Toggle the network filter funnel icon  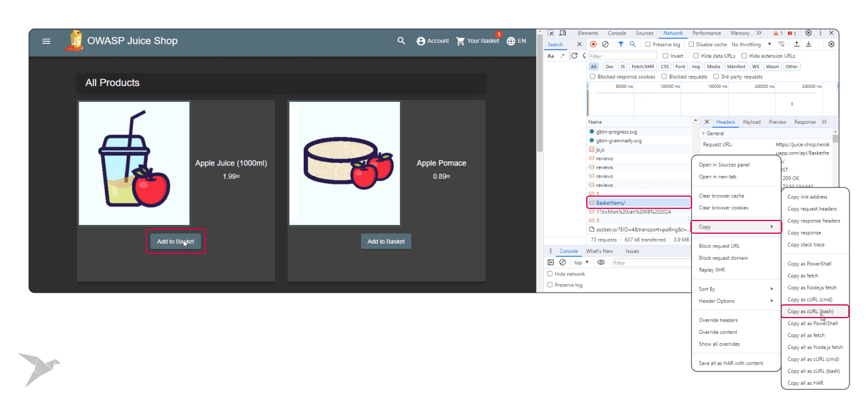tap(621, 45)
